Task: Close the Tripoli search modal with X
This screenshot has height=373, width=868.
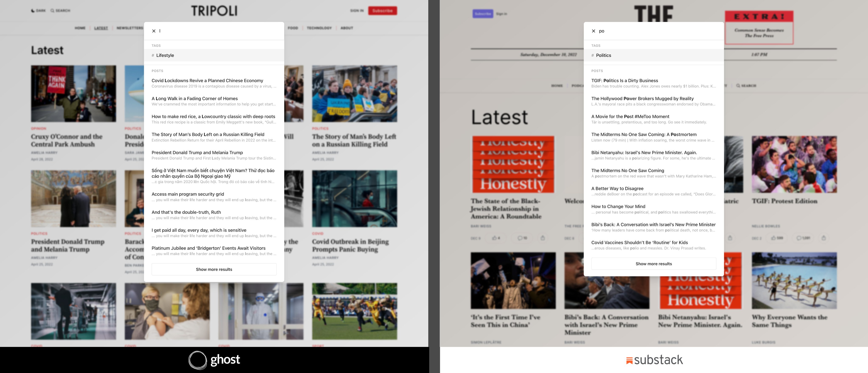Action: tap(154, 31)
